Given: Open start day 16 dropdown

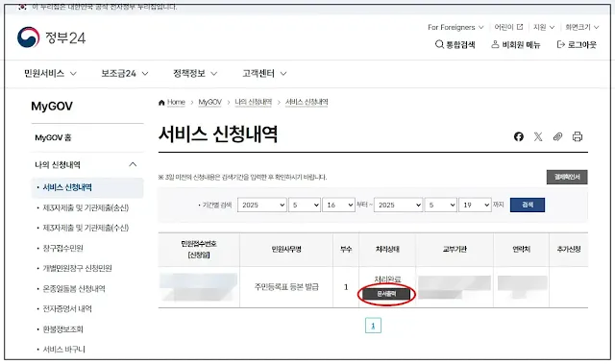Looking at the screenshot, I should tap(338, 205).
